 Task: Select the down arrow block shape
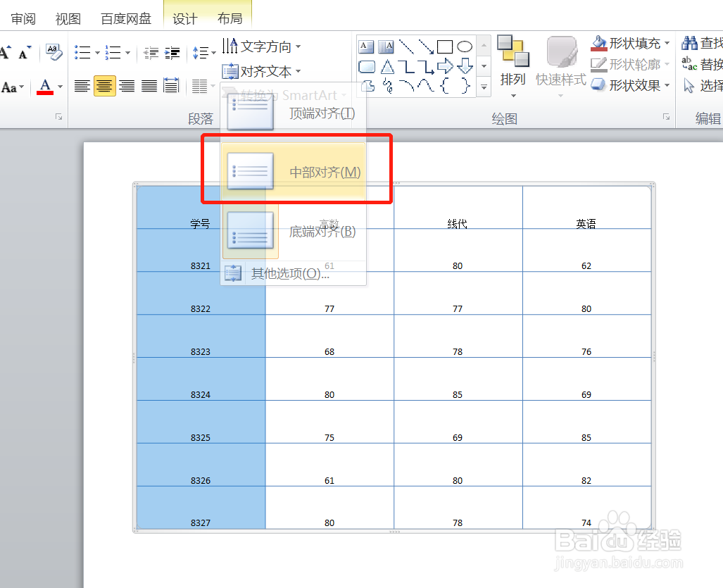[465, 66]
